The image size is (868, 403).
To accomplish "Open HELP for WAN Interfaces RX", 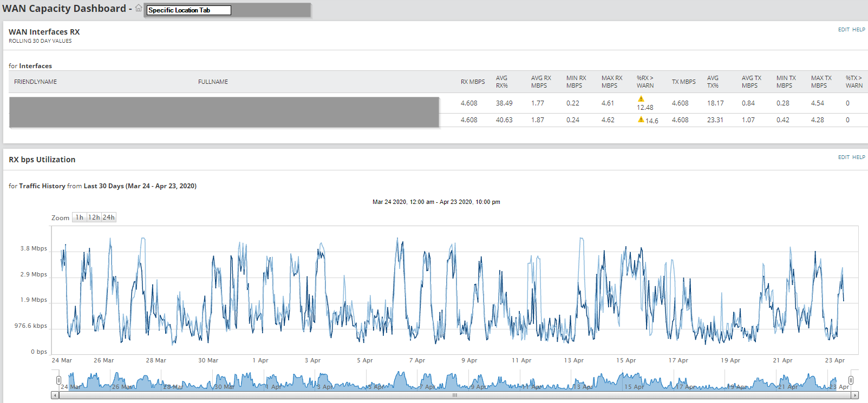I will [x=859, y=30].
